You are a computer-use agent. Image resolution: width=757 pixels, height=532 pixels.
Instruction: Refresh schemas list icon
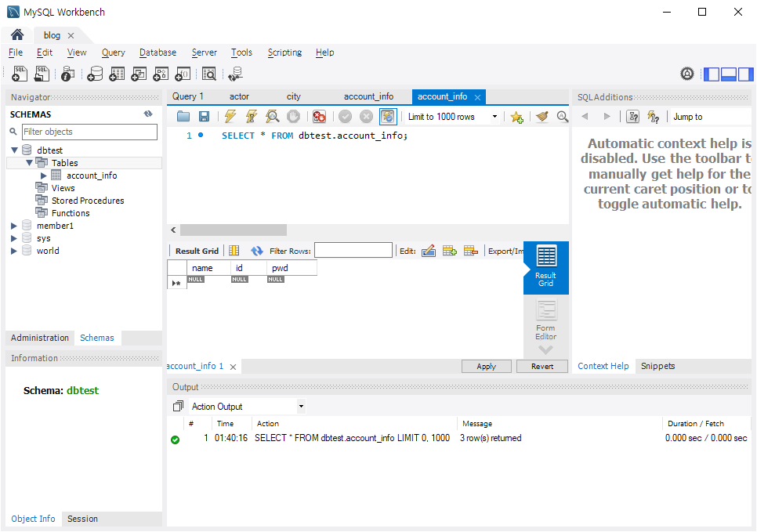click(148, 114)
